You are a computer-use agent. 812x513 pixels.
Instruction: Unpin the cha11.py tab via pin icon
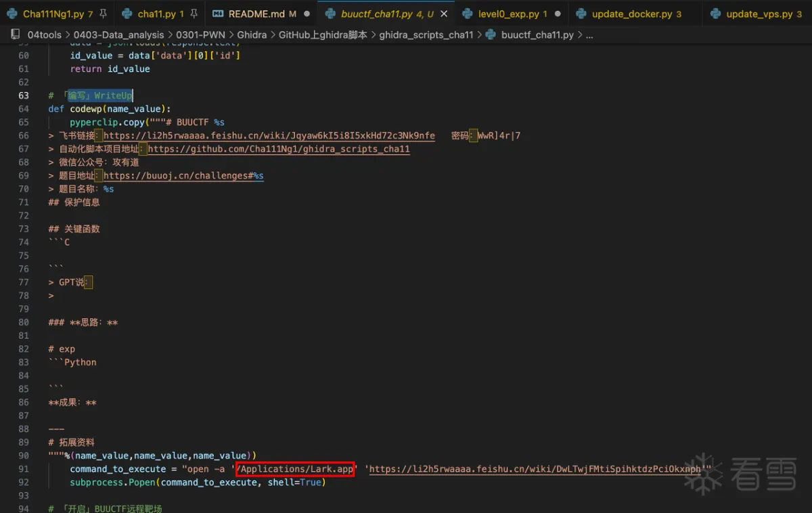194,14
